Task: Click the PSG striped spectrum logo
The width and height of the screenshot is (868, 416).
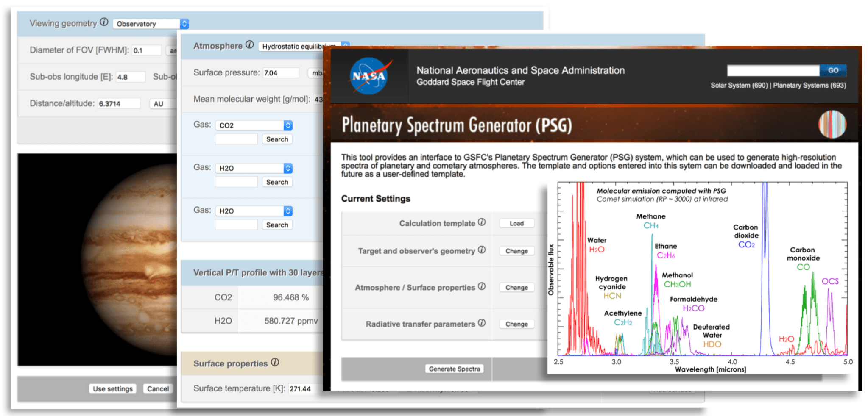Action: 832,125
